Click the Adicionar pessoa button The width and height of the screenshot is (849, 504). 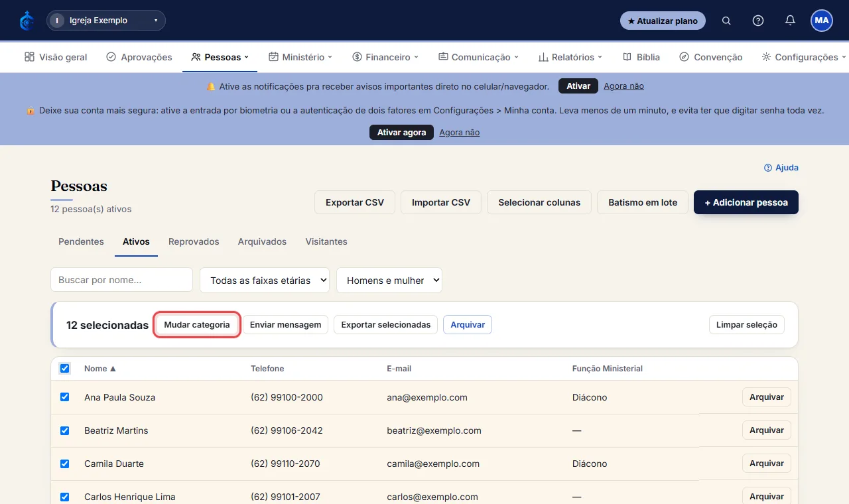746,202
